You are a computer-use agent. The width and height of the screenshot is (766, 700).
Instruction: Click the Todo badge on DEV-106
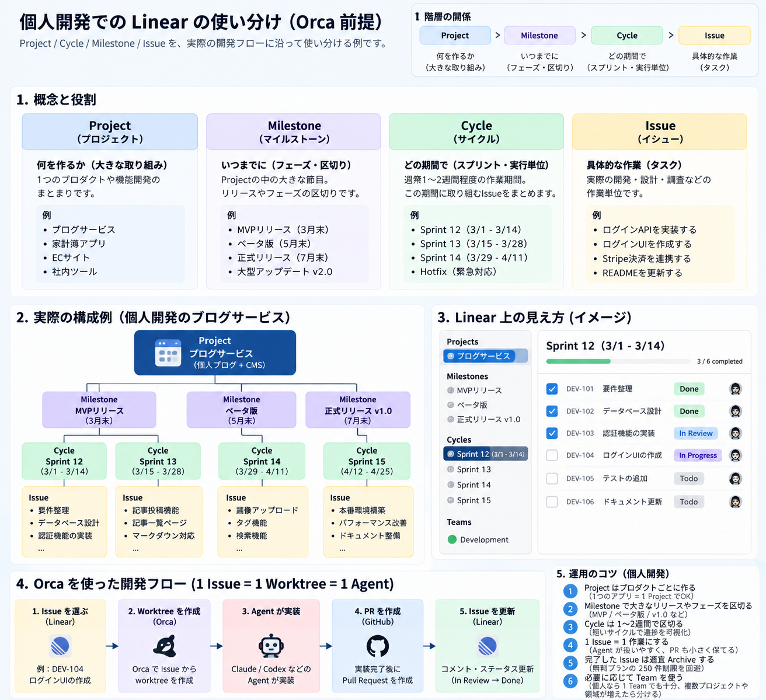tap(689, 502)
